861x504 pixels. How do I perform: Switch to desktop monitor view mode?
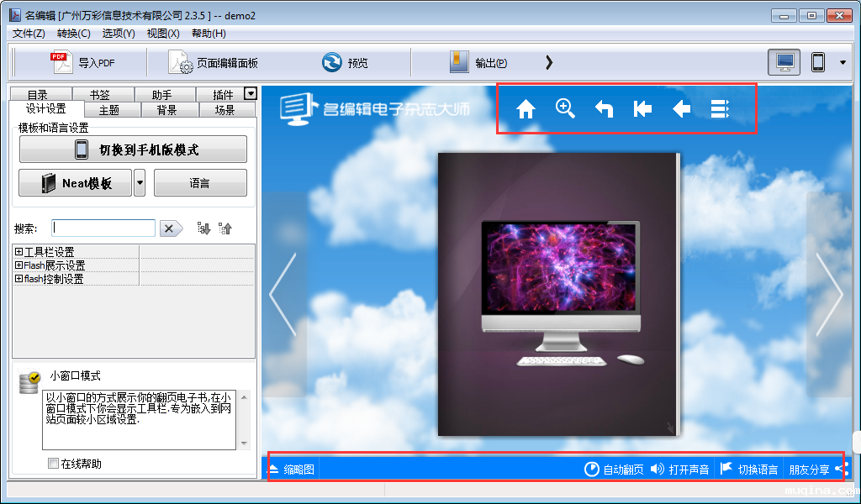click(x=784, y=63)
